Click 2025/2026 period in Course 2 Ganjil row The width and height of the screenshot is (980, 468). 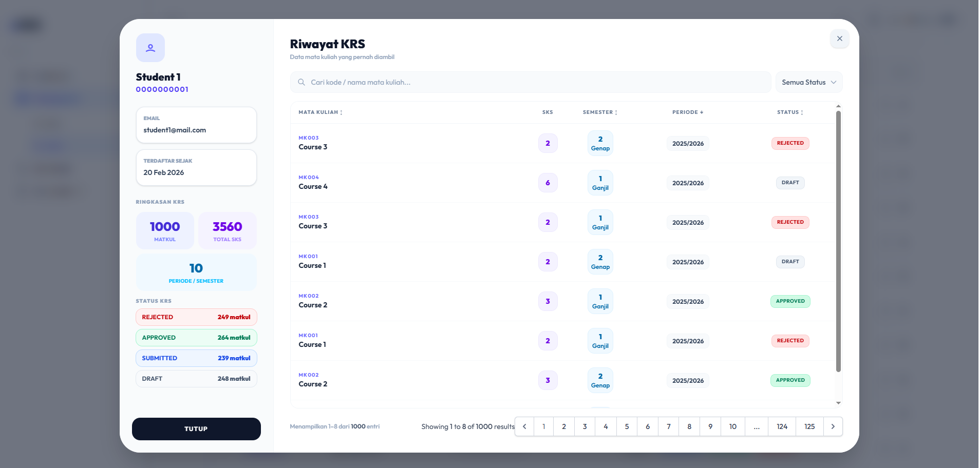(x=688, y=301)
